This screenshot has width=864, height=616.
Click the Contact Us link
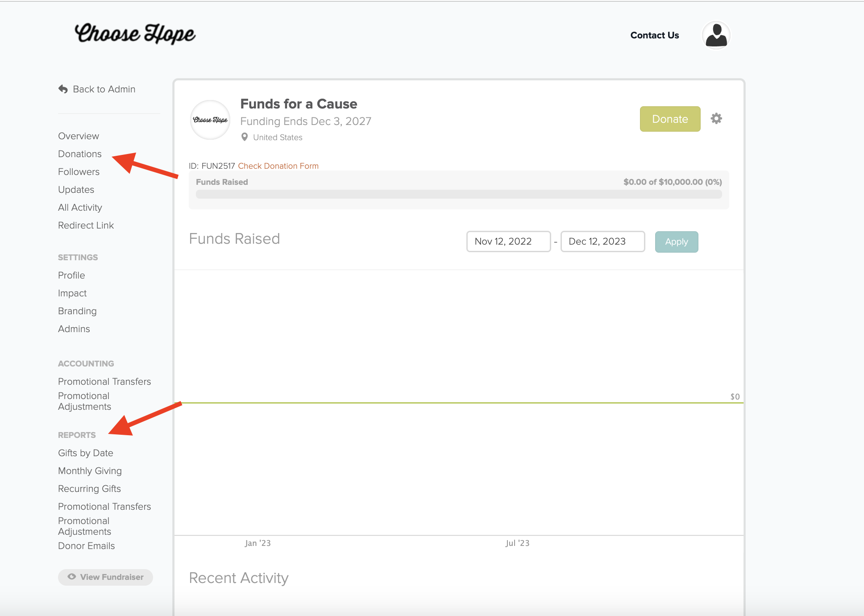pyautogui.click(x=654, y=35)
